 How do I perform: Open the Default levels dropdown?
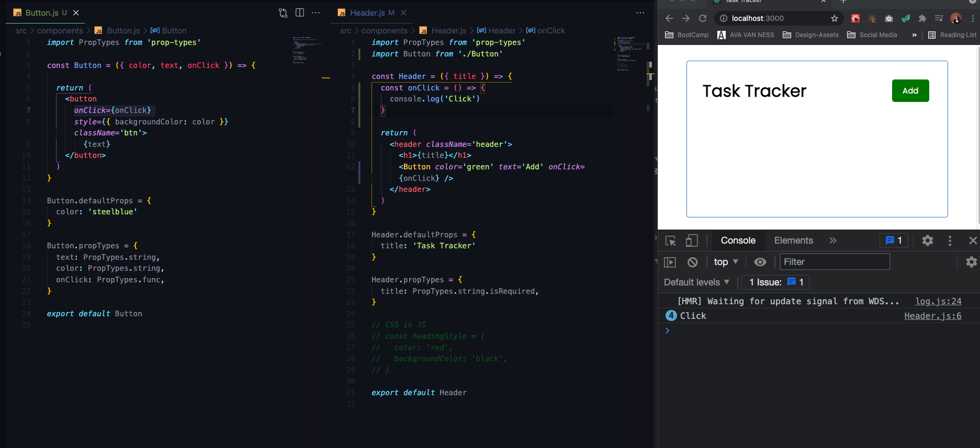click(x=696, y=282)
